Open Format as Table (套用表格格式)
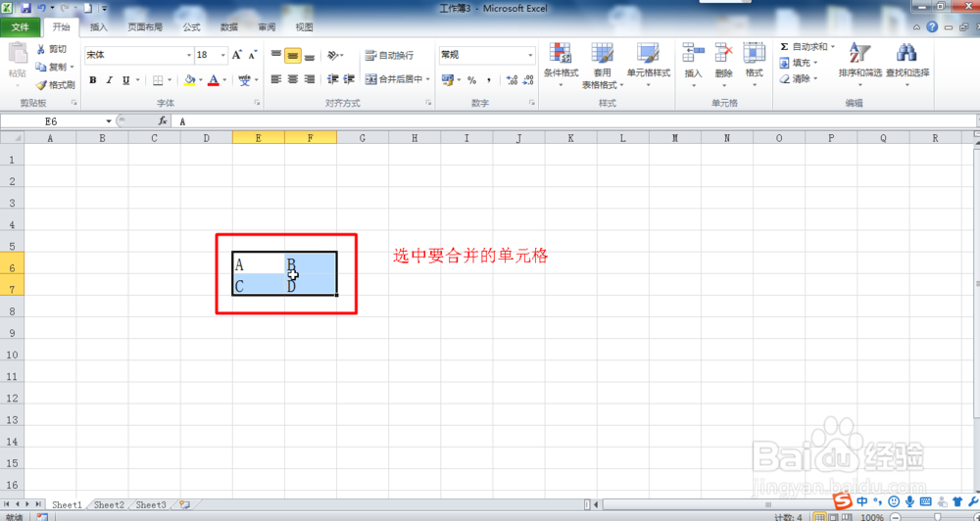980x521 pixels. (x=603, y=65)
